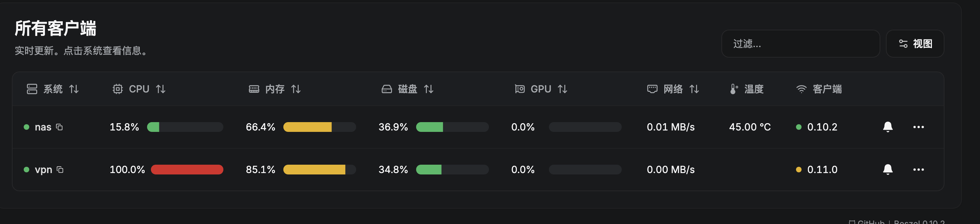
Task: Sort by the 磁盘 column
Action: tap(408, 89)
